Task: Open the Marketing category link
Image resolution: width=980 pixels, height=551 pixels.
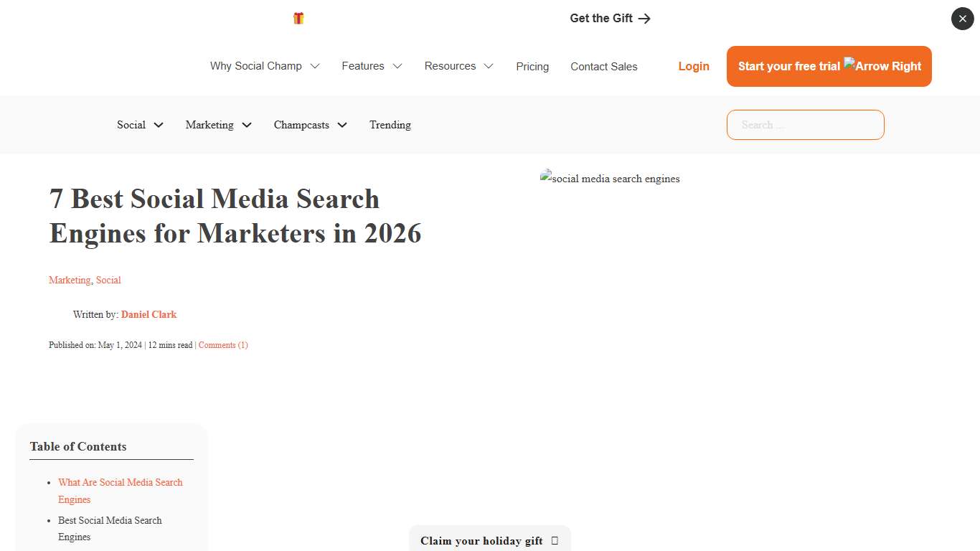Action: pos(69,280)
